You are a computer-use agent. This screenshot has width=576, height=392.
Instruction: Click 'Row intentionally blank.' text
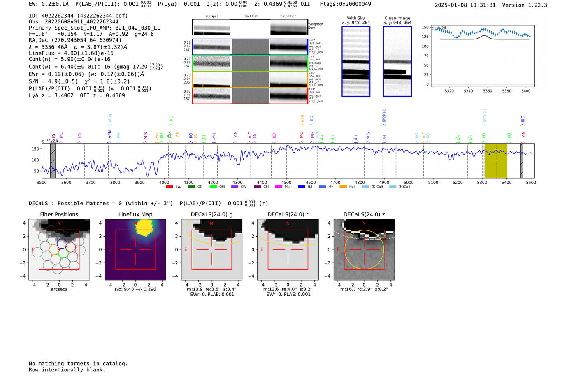tap(67, 370)
